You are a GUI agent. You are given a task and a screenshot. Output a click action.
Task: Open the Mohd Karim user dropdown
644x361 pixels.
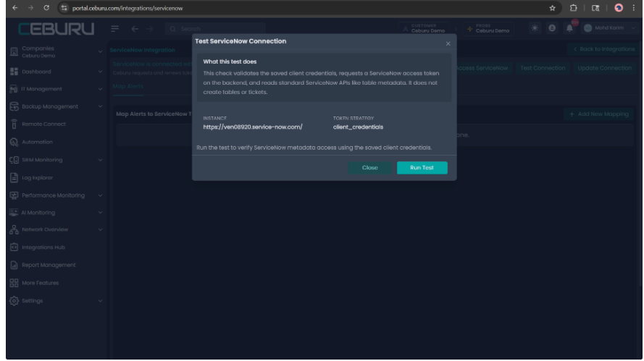point(609,28)
